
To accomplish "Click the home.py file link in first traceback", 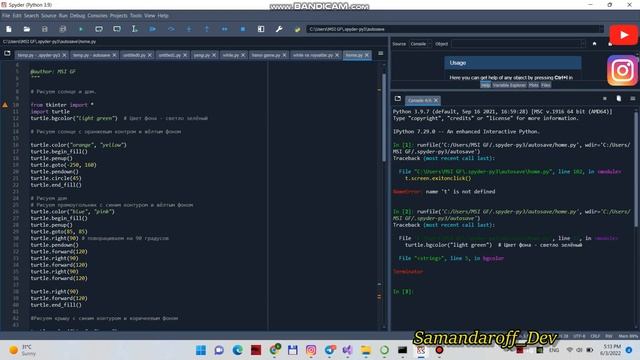I will click(483, 171).
